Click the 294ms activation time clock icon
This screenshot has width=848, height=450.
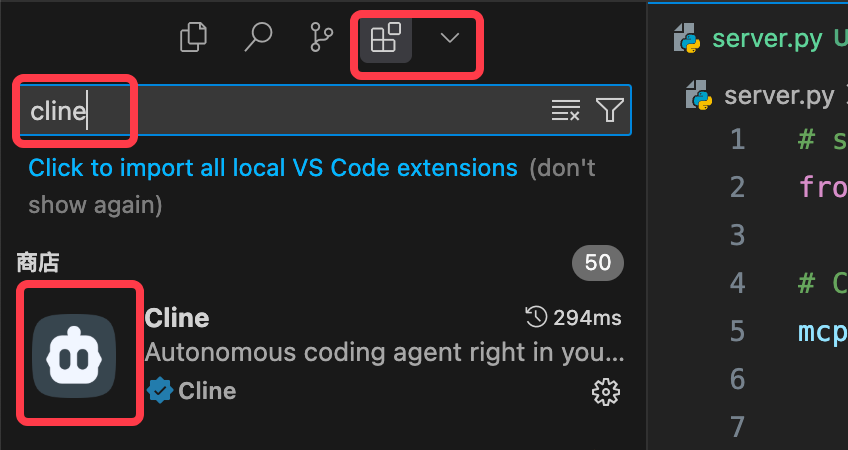[535, 317]
